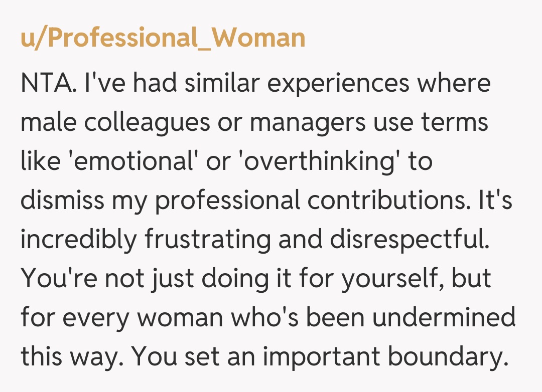Open the u/Professional_Woman user profile
The image size is (542, 392).
[x=163, y=39]
